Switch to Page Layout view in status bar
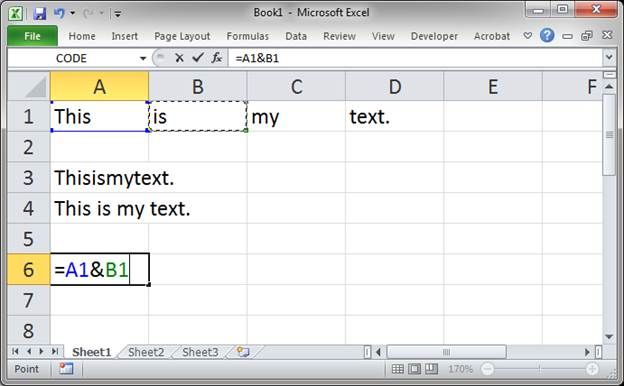624x386 pixels. [414, 369]
